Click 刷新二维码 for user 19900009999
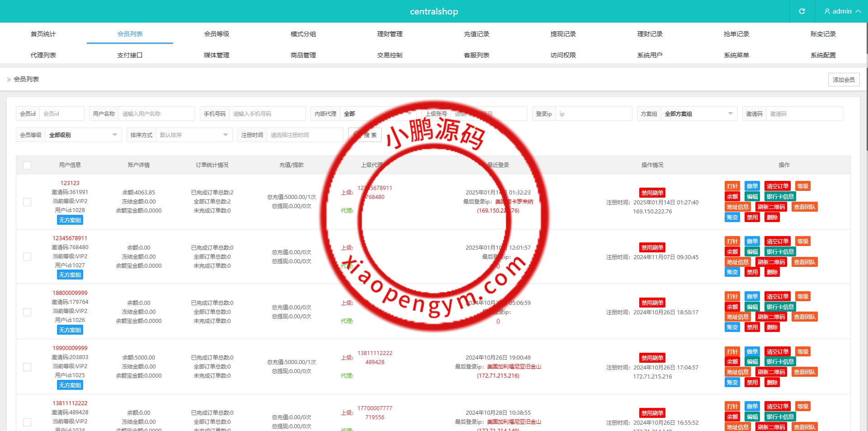This screenshot has width=868, height=431. 771,372
